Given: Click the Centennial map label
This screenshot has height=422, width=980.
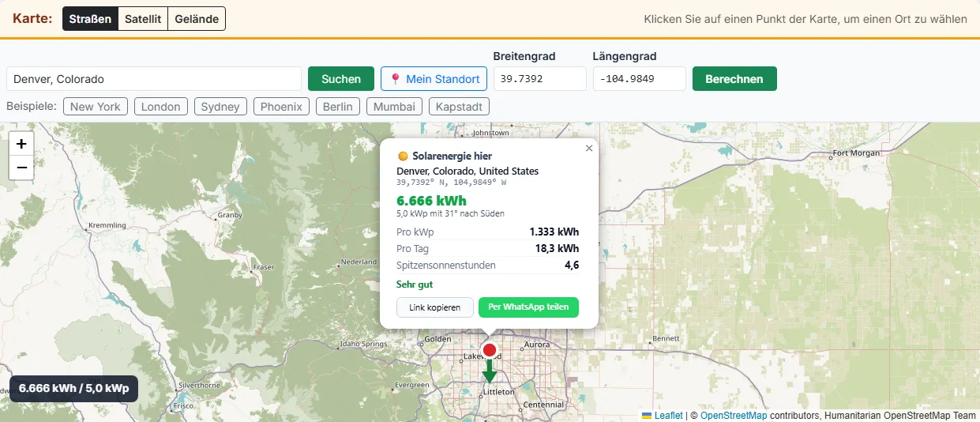Looking at the screenshot, I should click(x=543, y=405).
